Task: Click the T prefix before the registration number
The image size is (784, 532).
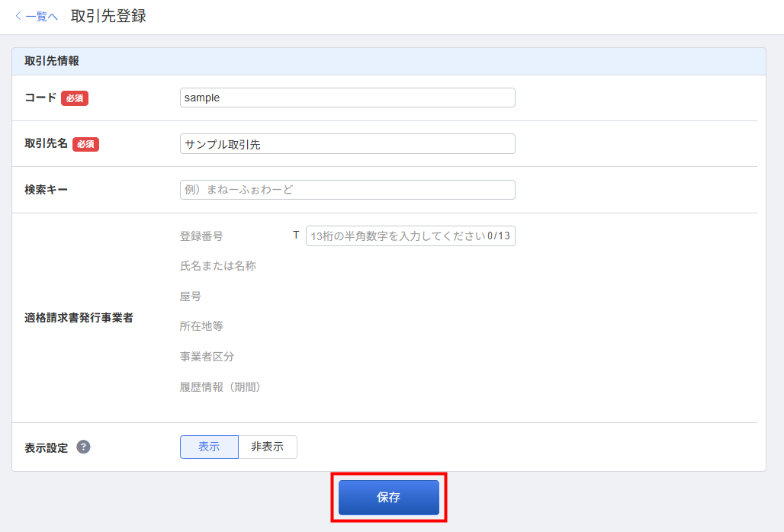Action: 296,236
